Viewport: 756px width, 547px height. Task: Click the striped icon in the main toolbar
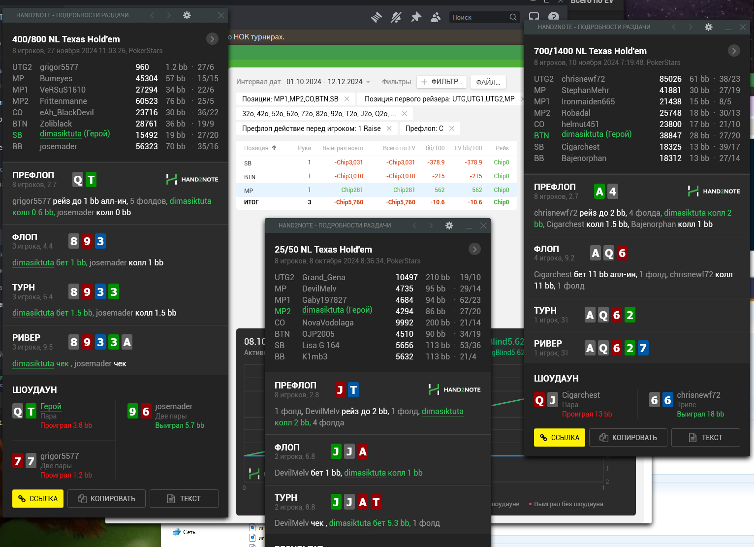tap(377, 17)
